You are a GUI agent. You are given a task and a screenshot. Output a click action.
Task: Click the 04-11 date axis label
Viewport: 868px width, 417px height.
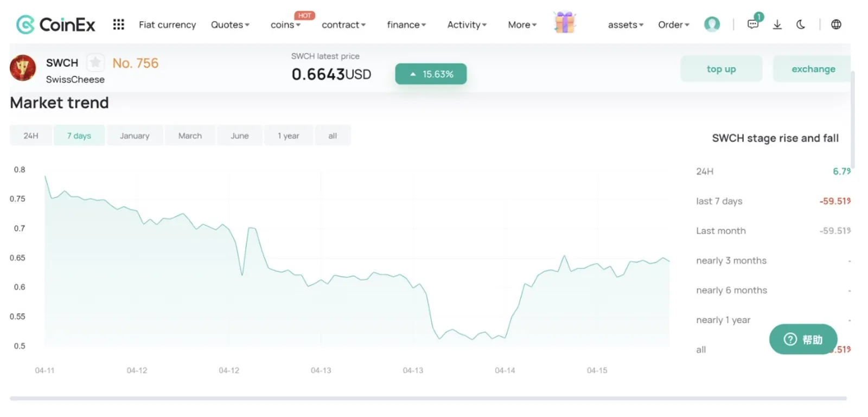(x=44, y=370)
